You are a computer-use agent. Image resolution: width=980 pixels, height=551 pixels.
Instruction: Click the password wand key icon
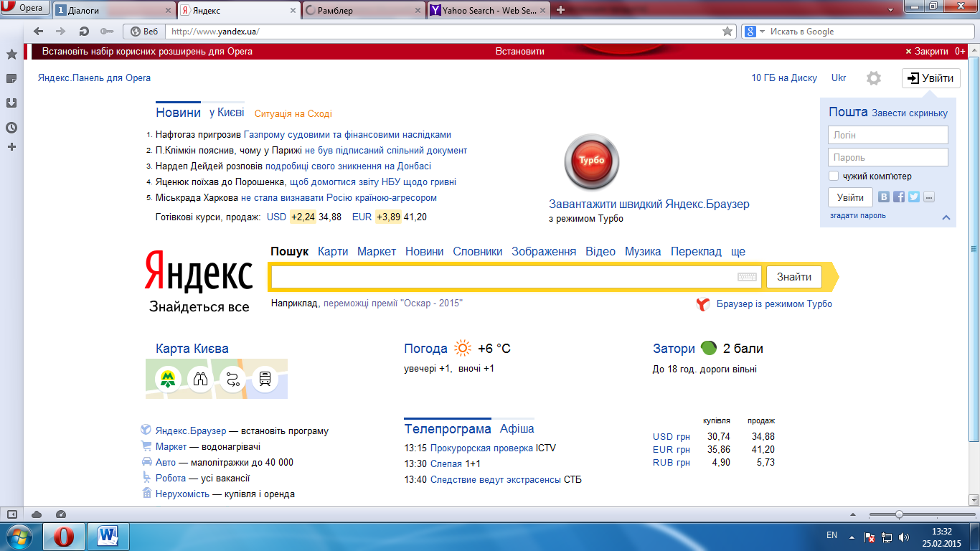(107, 32)
